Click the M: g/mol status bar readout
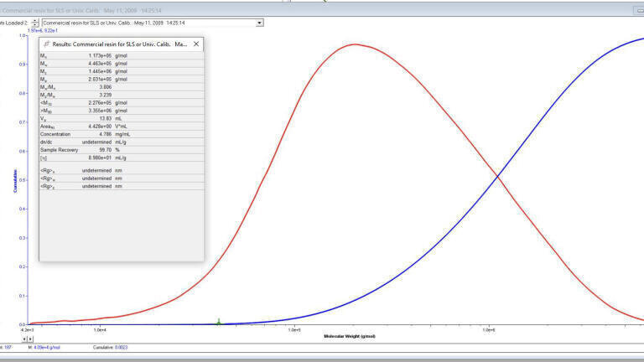The height and width of the screenshot is (362, 644). [44, 347]
